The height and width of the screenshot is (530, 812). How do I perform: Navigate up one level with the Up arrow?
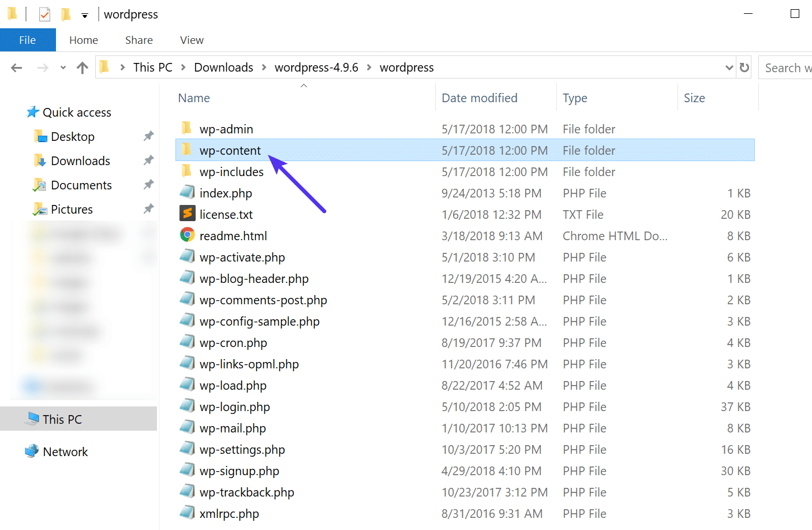pyautogui.click(x=82, y=67)
